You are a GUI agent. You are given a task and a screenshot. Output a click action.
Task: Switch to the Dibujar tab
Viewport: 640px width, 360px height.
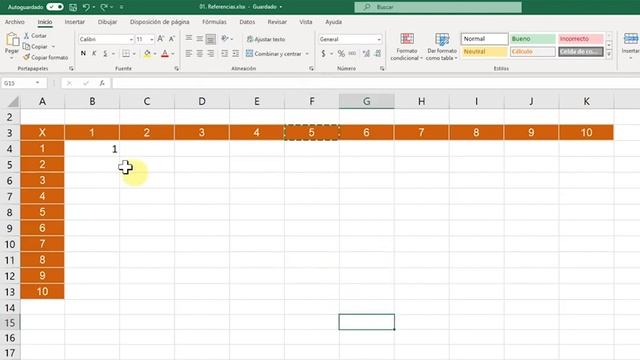tap(107, 22)
